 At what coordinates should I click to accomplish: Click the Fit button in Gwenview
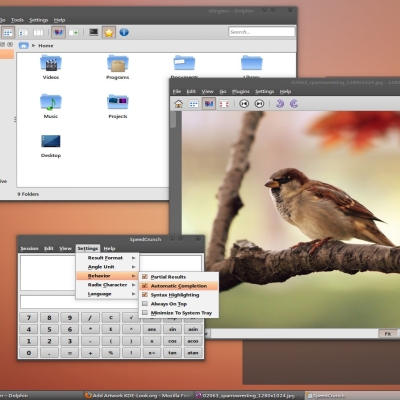[x=388, y=333]
